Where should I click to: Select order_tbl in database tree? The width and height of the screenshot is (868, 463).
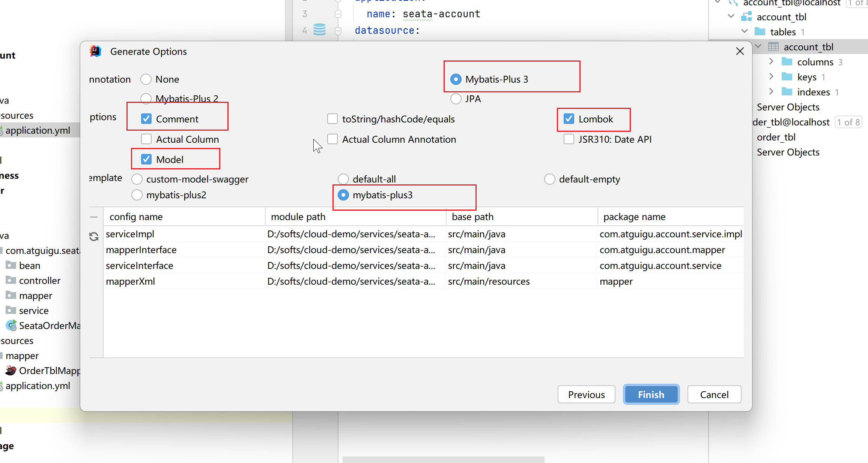(776, 137)
